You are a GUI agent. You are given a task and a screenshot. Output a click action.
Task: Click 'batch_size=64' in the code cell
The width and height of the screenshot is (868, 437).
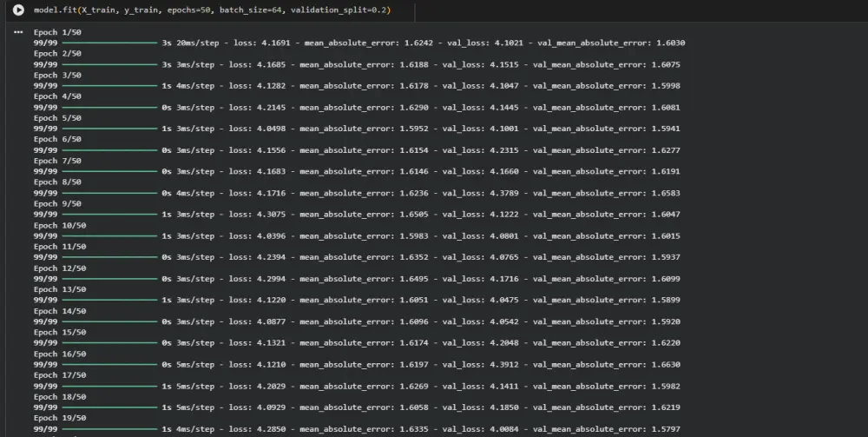tap(250, 10)
